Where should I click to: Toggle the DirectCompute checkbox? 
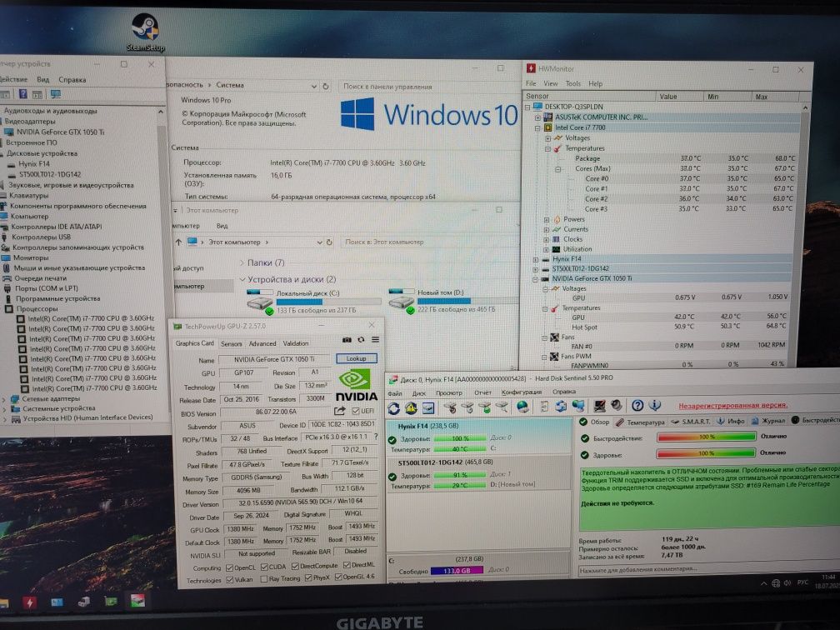coord(295,567)
